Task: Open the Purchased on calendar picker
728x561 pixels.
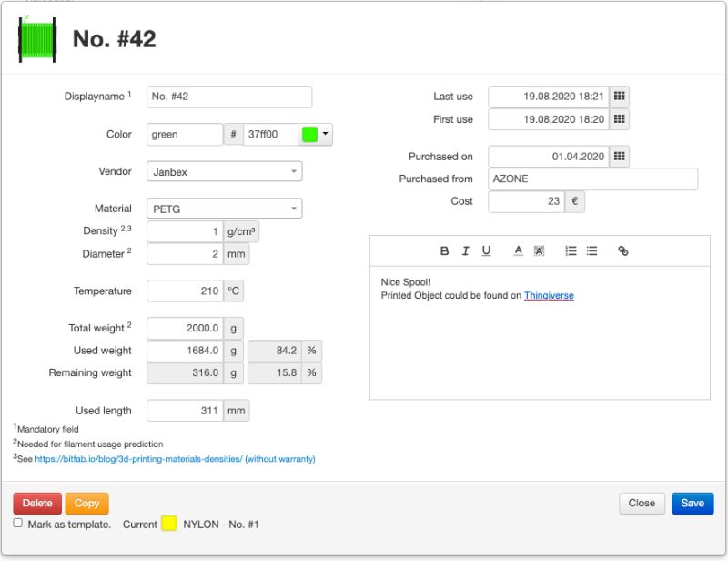Action: [x=620, y=156]
